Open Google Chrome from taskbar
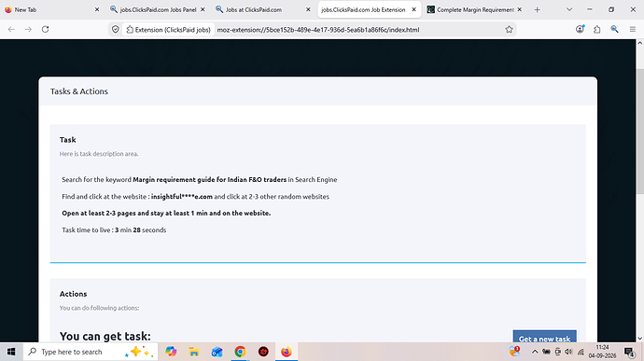 [x=240, y=352]
